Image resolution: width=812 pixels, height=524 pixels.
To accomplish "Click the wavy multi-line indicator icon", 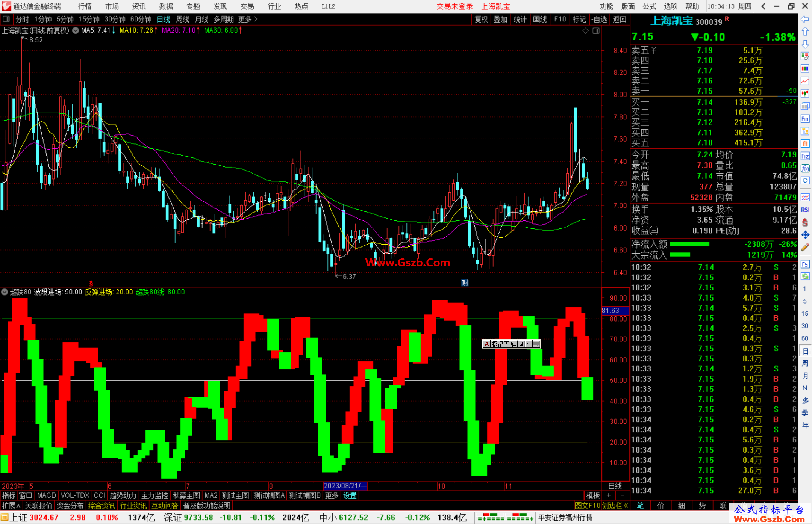I will pos(805,197).
